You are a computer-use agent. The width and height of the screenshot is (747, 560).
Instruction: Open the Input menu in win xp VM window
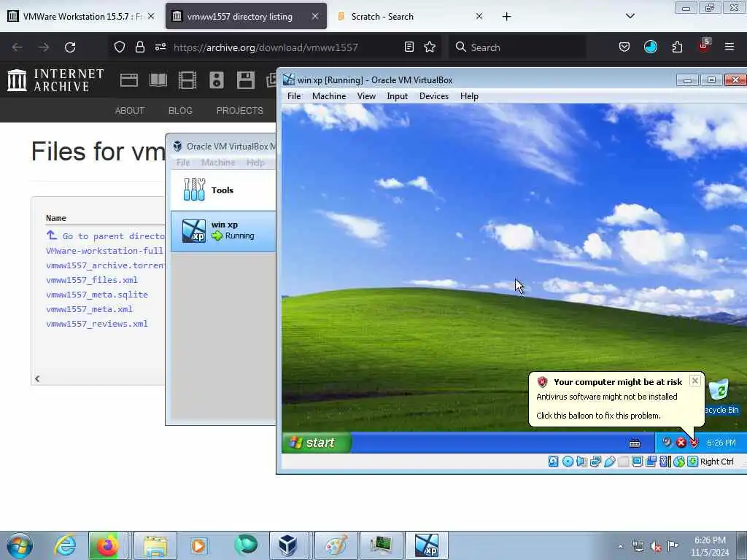click(397, 96)
